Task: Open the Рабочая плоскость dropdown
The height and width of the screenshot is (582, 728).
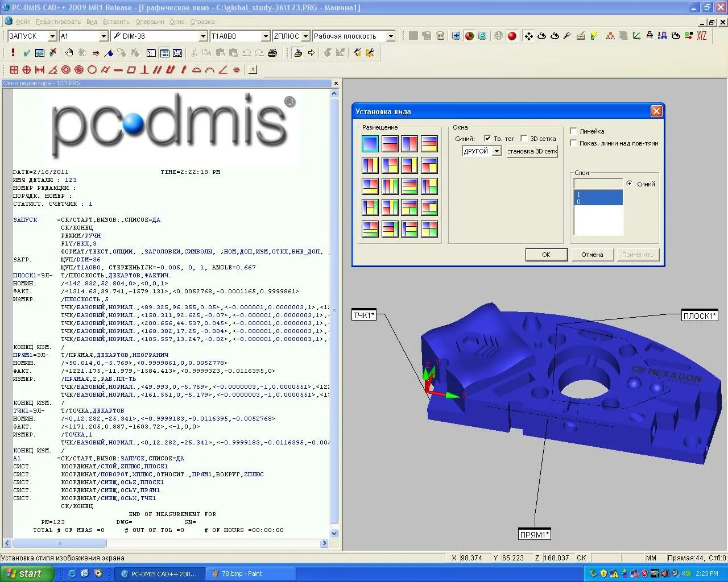Action: [x=391, y=36]
